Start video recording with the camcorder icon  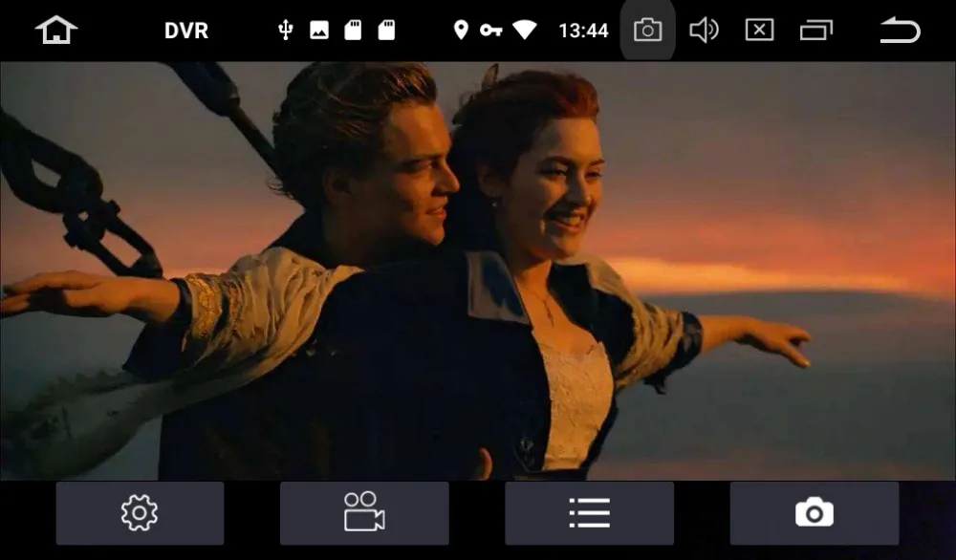(x=364, y=512)
